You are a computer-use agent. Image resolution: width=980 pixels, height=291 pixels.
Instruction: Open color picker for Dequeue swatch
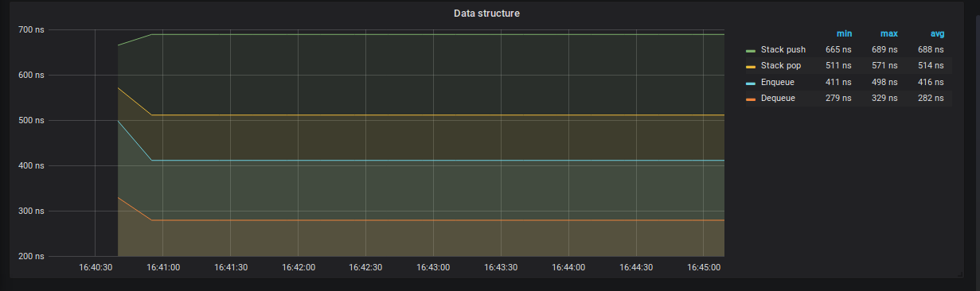click(750, 99)
